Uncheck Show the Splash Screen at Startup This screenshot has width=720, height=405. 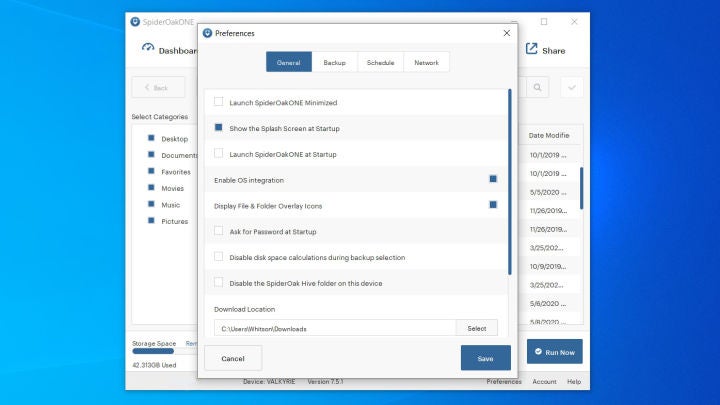pyautogui.click(x=219, y=128)
